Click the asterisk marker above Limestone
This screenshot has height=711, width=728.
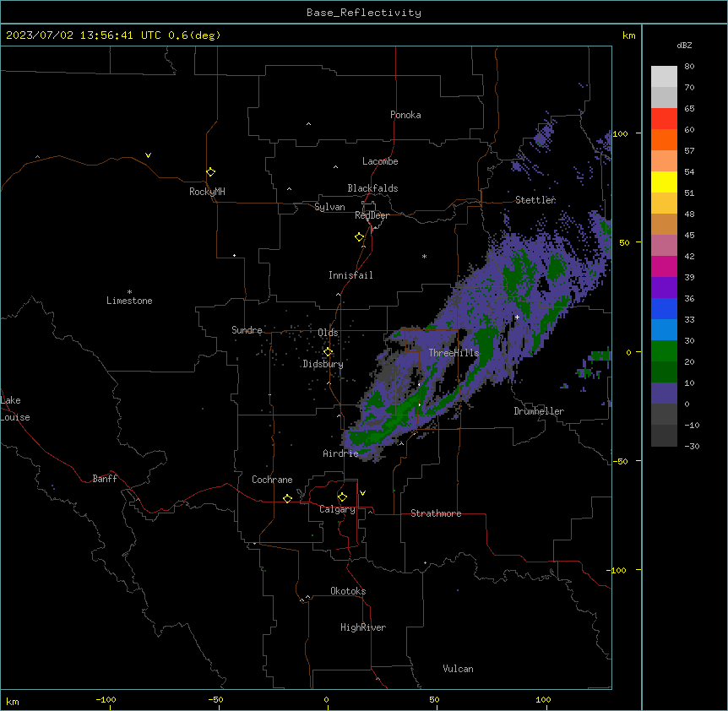(129, 292)
